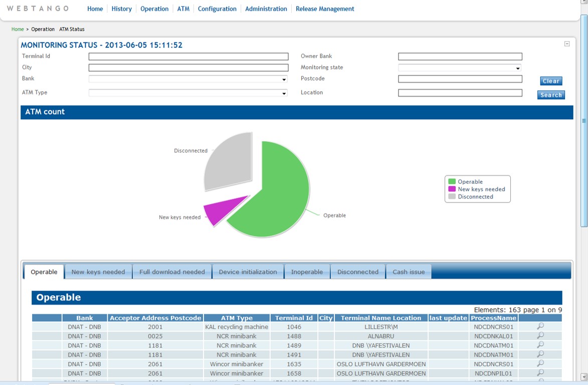The height and width of the screenshot is (385, 588).
Task: Click the Clear button
Action: (x=550, y=81)
